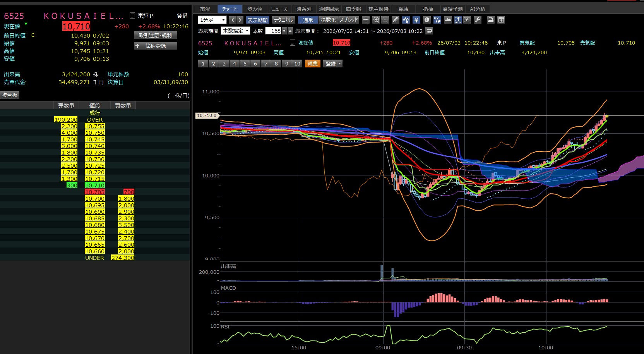Reset the display period with the return arrow

[x=429, y=31]
